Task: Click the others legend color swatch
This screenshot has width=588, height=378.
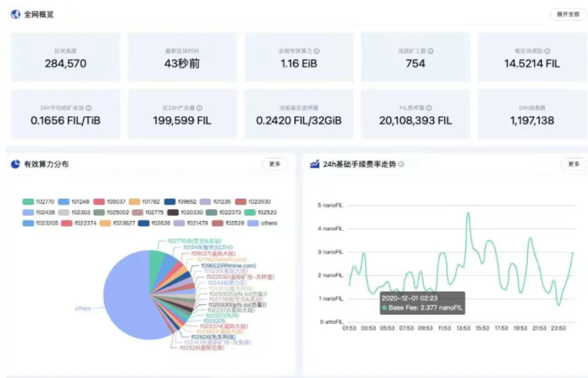Action: click(253, 223)
